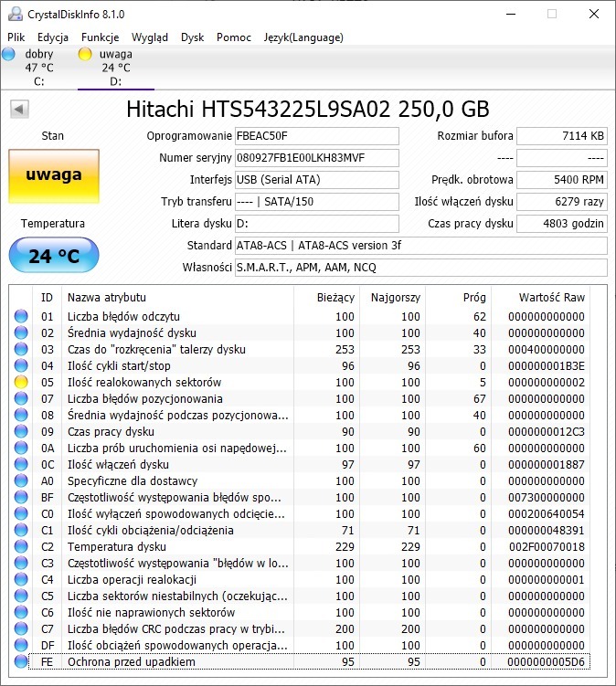Click the blue status icon for attribute C1
Image resolution: width=616 pixels, height=686 pixels.
tap(21, 530)
